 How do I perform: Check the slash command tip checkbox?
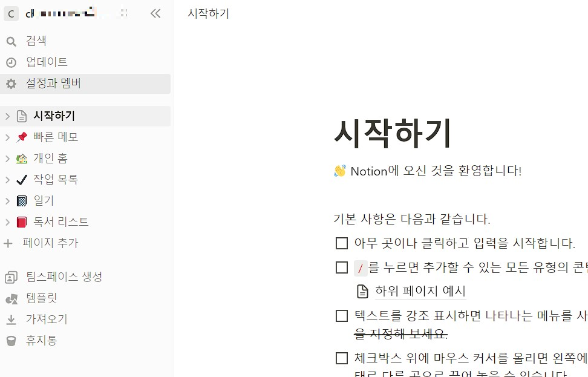[x=342, y=267]
